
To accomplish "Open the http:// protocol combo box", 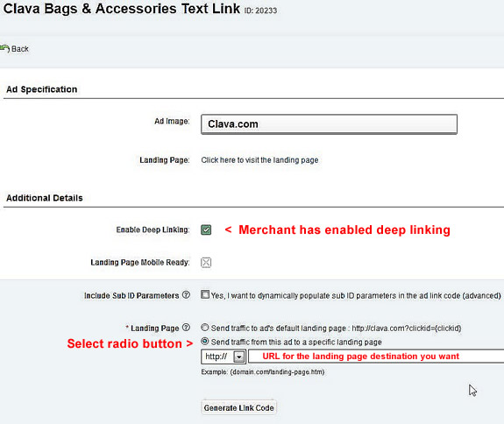I will (x=224, y=357).
